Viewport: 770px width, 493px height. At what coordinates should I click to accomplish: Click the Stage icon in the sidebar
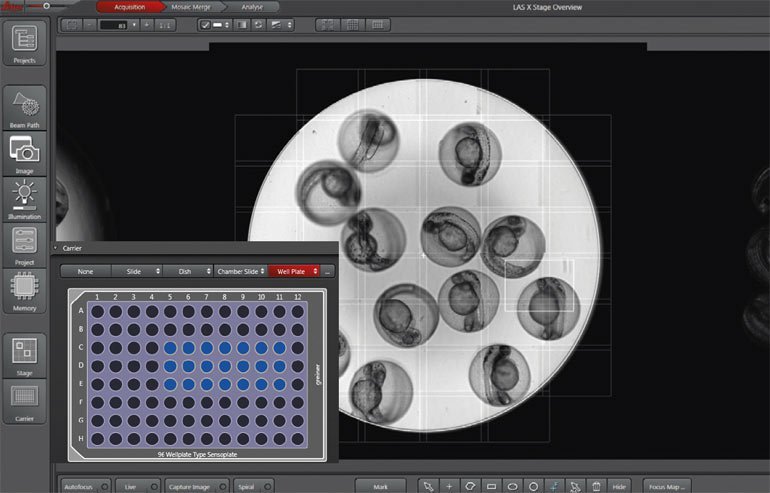25,350
